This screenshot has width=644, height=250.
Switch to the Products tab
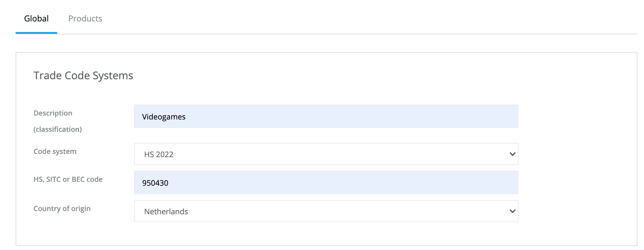pos(85,19)
